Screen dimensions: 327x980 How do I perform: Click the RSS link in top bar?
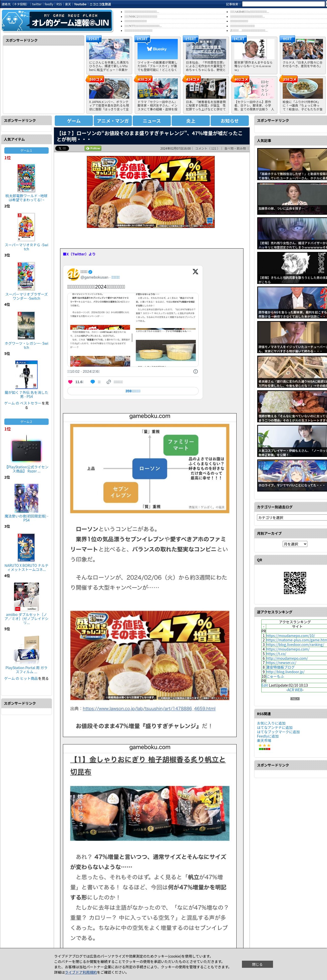(59, 4)
